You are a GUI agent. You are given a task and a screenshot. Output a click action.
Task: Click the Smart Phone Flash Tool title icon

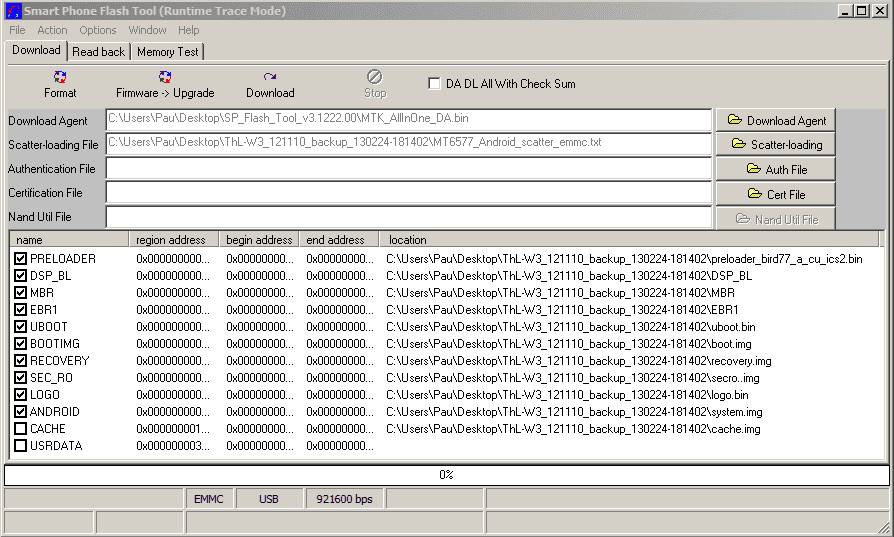point(13,10)
